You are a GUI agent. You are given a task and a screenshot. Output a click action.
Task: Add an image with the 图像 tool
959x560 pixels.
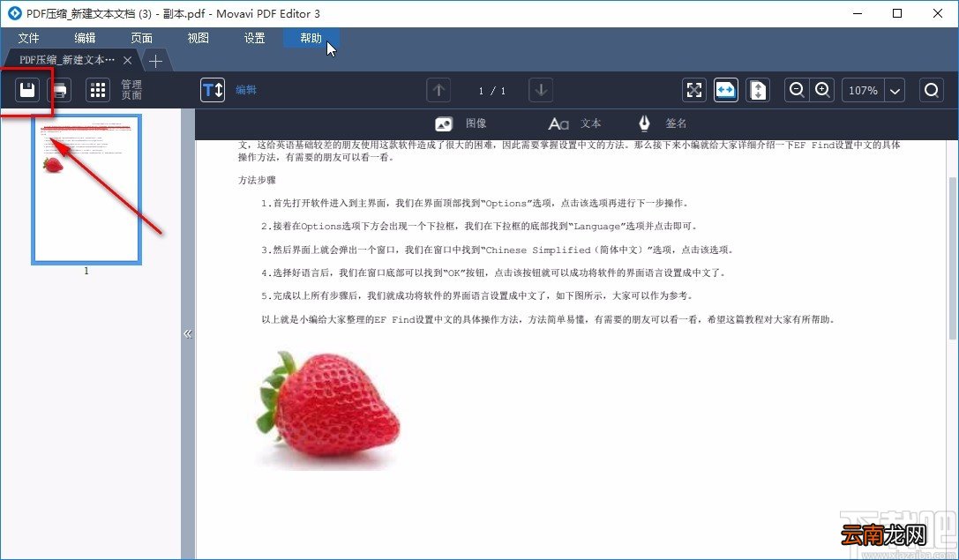pyautogui.click(x=461, y=123)
